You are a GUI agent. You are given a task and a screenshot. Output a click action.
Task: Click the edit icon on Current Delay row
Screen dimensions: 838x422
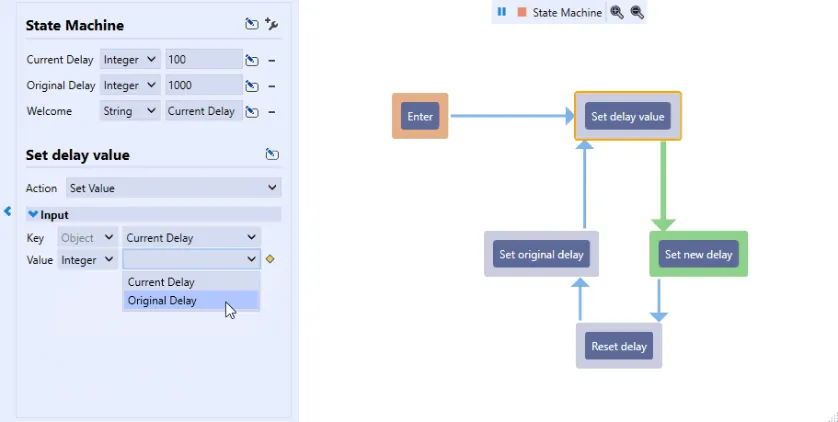pos(251,60)
